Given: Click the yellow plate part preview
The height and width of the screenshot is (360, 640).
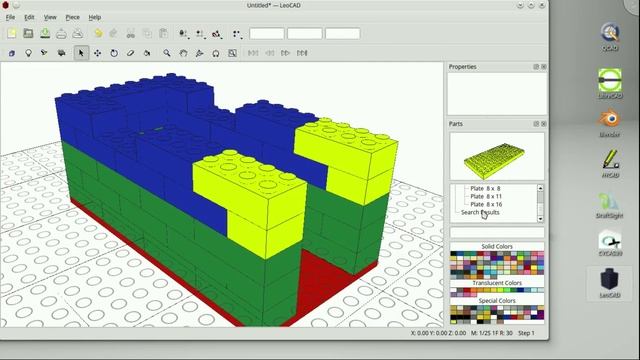Looking at the screenshot, I should 497,156.
